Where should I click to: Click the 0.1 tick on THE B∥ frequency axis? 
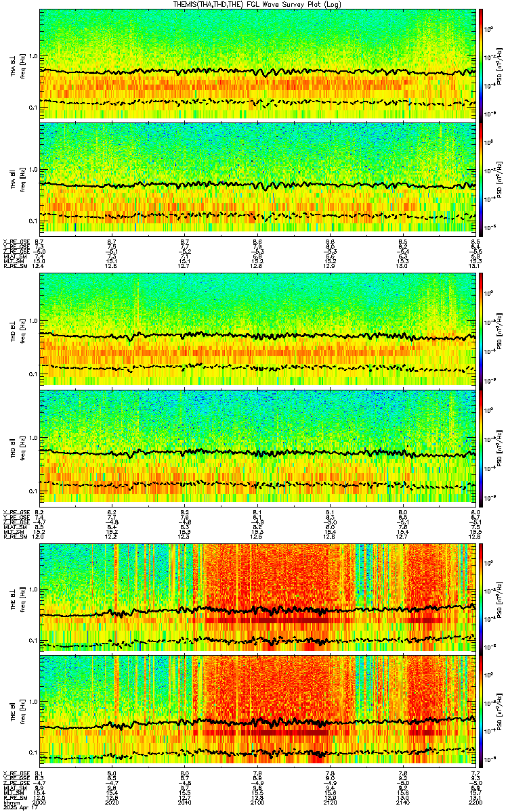point(33,752)
